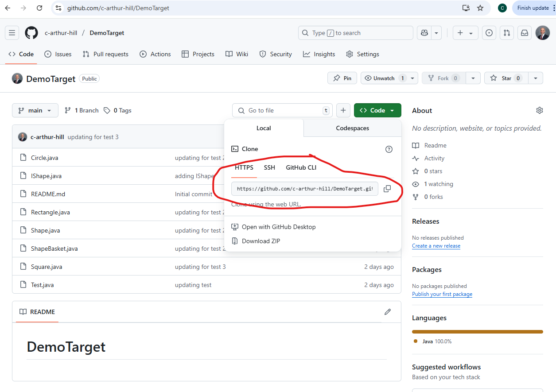Select the HTTPS clone option
Image resolution: width=556 pixels, height=392 pixels.
pos(244,167)
